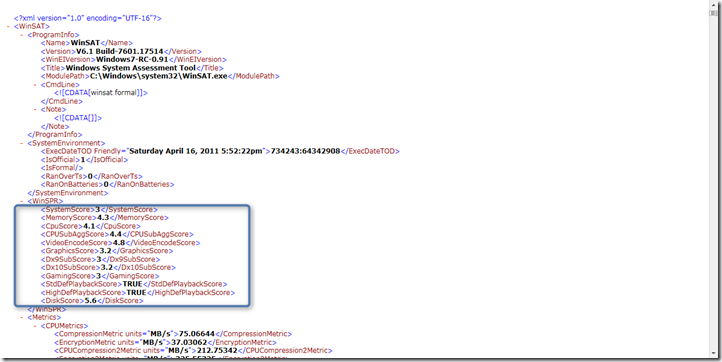722x362 pixels.
Task: Collapse the WinSAT root node
Action: (x=8, y=27)
